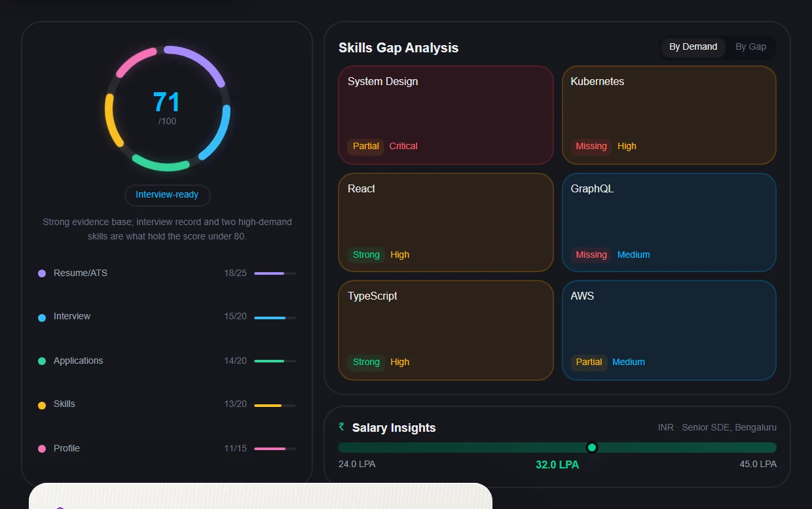
Task: Click the 71 score in the ring
Action: [x=166, y=103]
